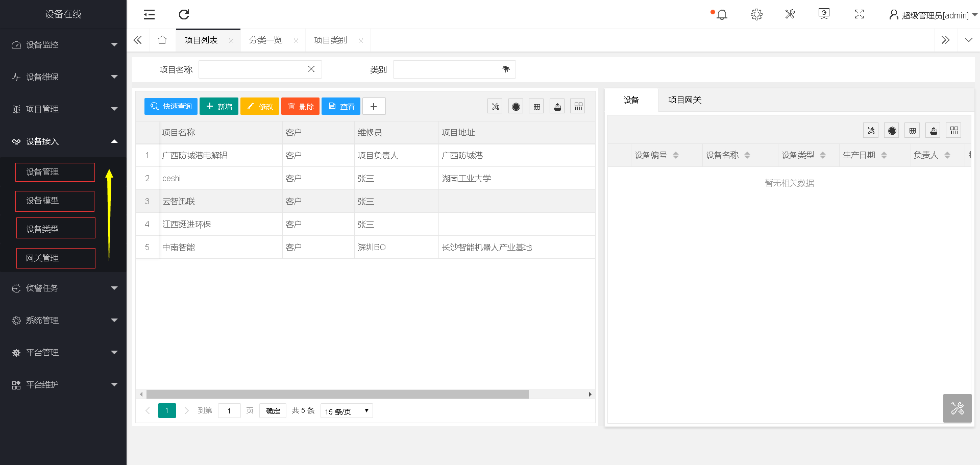Go to the home tab via house icon
980x465 pixels.
162,40
